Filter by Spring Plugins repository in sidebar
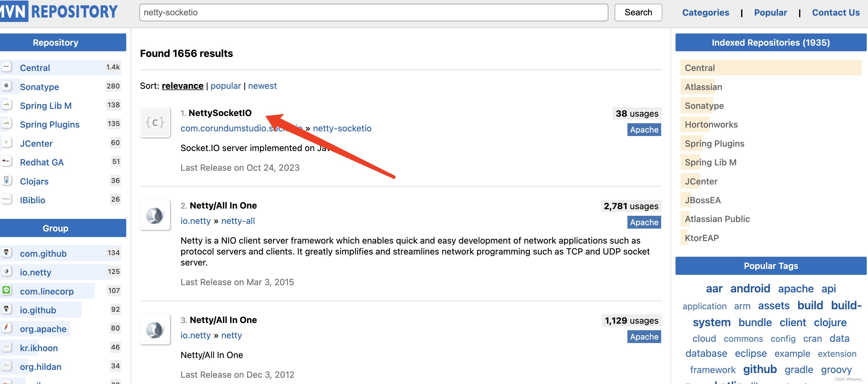 50,124
